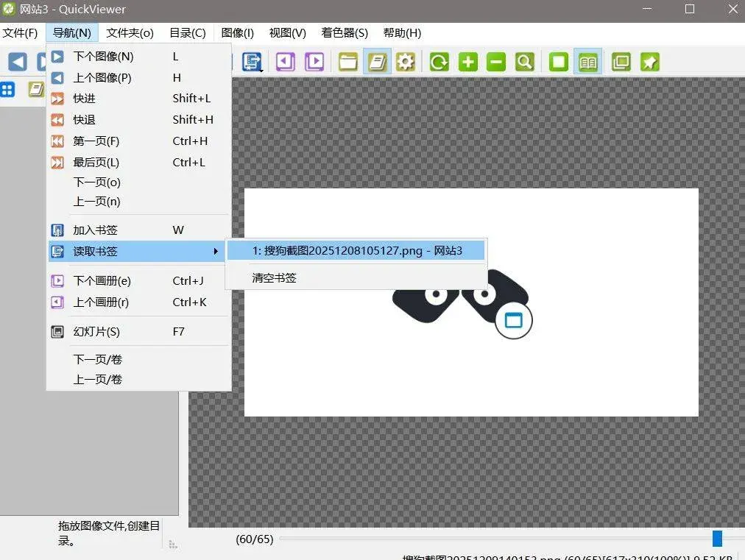Zoom in with the green plus icon

click(468, 62)
